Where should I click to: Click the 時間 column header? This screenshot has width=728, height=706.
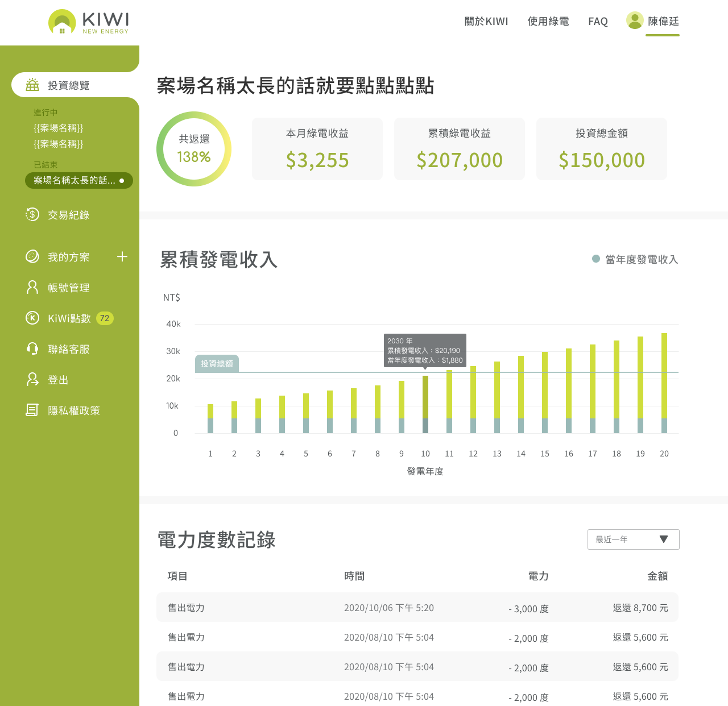[354, 576]
